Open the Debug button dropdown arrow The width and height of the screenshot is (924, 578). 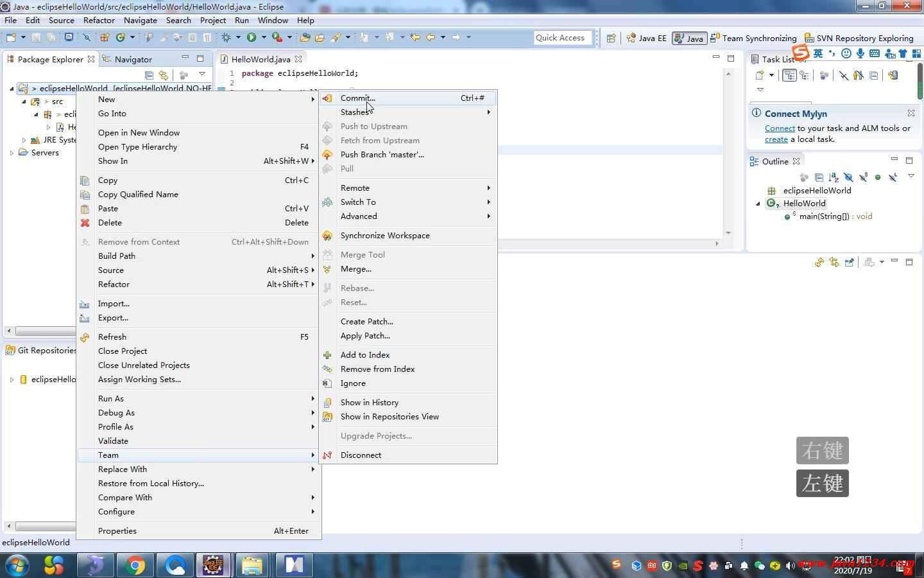(x=238, y=37)
